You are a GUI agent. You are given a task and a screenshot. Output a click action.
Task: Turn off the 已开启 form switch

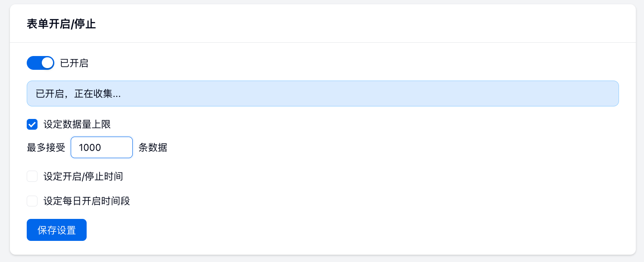[41, 63]
